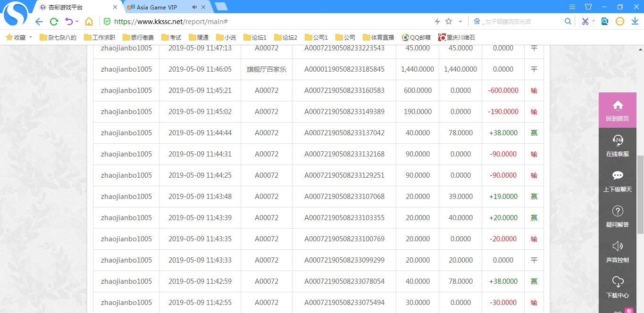Click the skin shirt icon in title bar
644x313 pixels.
click(588, 7)
